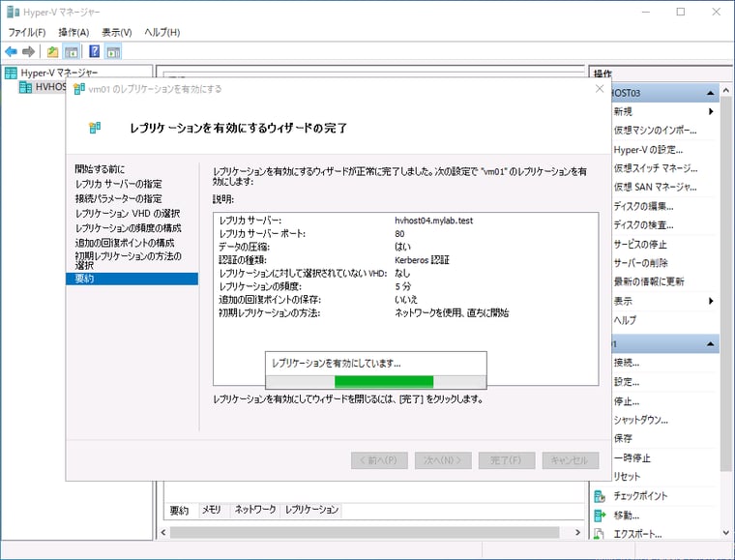Select 'Configure Additional Recovery Points' wizard step
This screenshot has height=560, width=735.
124,243
